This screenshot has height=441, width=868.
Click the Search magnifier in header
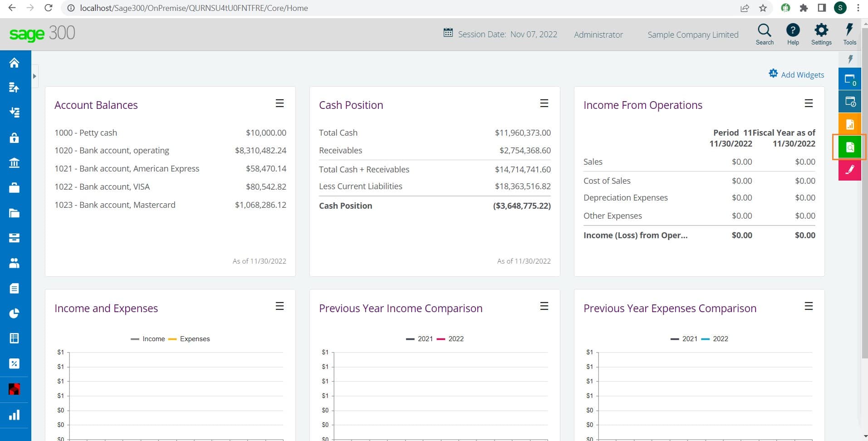(x=765, y=34)
